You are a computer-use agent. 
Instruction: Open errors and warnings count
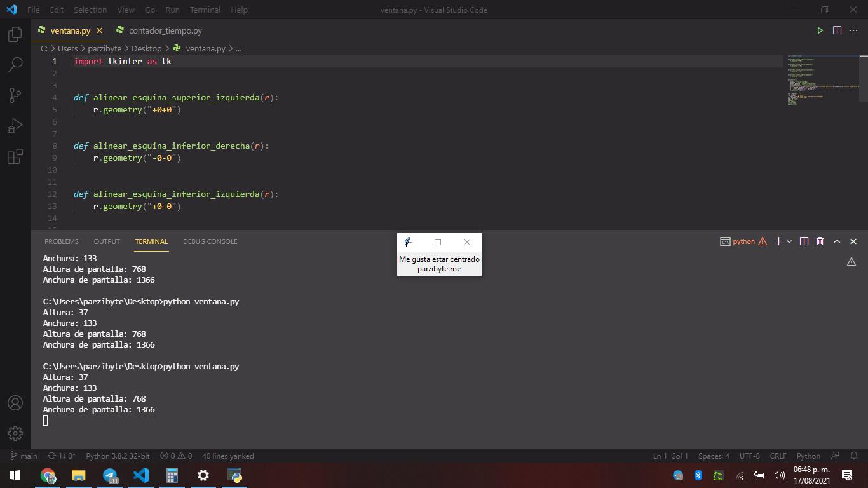click(x=176, y=456)
